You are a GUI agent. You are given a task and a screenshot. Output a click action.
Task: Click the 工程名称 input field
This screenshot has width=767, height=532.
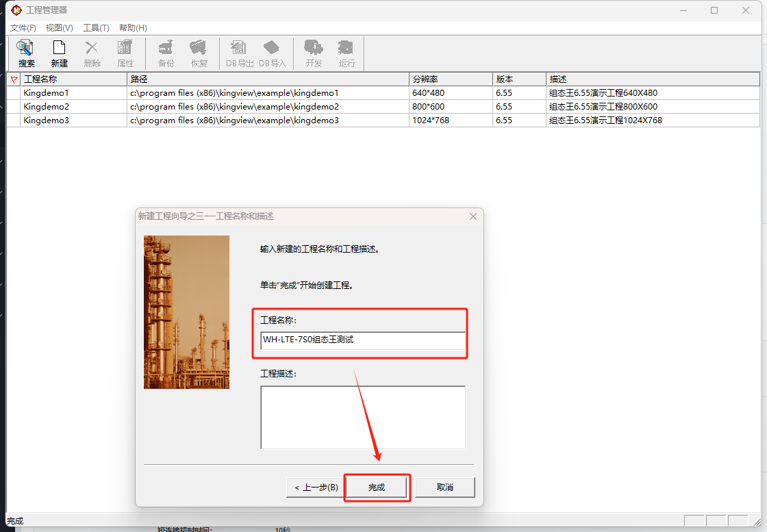pyautogui.click(x=362, y=340)
